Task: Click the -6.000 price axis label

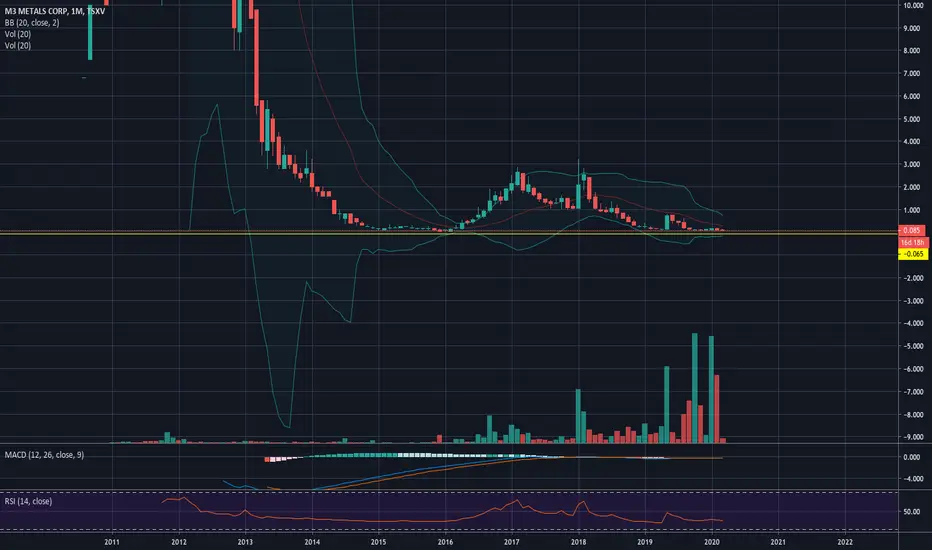Action: [x=912, y=369]
